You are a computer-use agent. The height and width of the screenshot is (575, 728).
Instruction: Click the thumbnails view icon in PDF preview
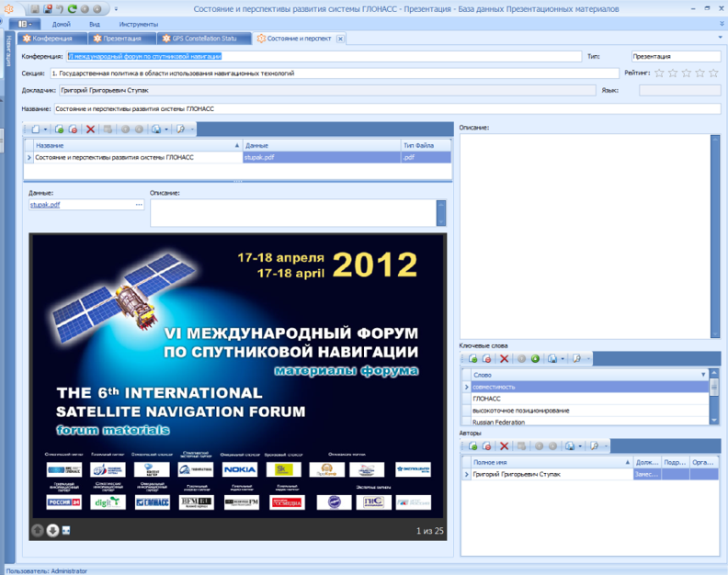[66, 530]
